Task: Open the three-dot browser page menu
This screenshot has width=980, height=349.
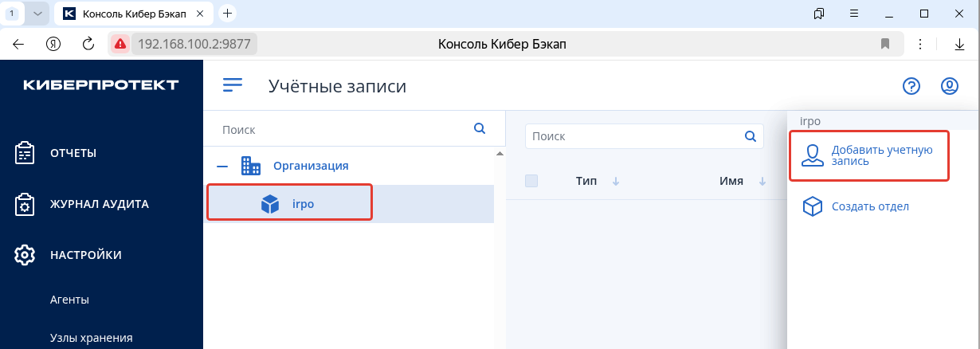Action: 920,44
